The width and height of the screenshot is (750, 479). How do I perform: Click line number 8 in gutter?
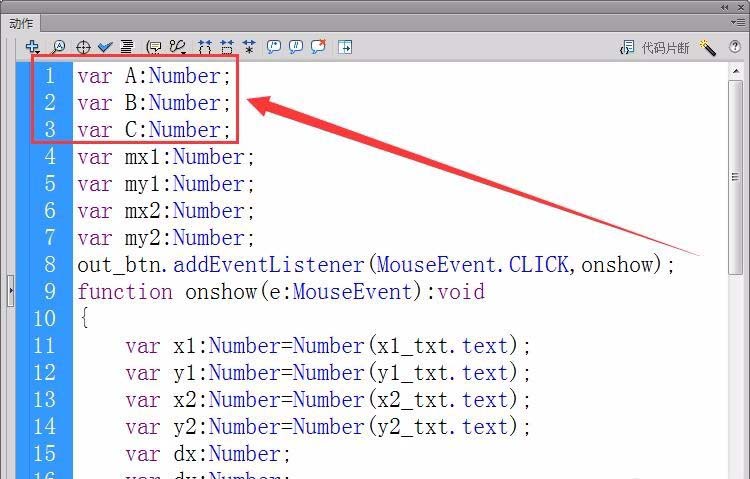click(50, 265)
